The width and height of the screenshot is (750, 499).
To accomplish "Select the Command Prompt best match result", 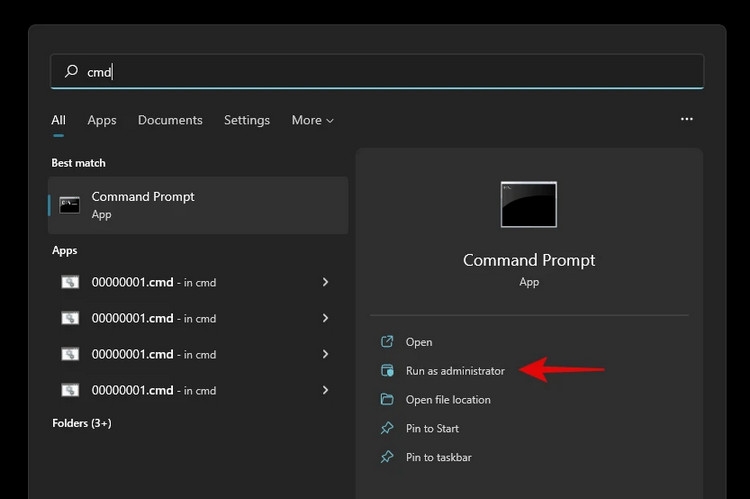I will point(198,205).
